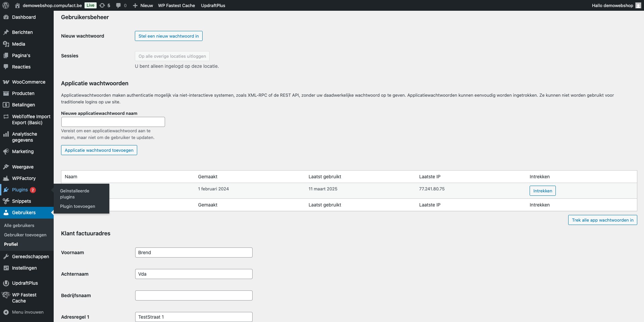Image resolution: width=644 pixels, height=322 pixels.
Task: Open WP Fastest Cache in the admin bar
Action: point(176,5)
